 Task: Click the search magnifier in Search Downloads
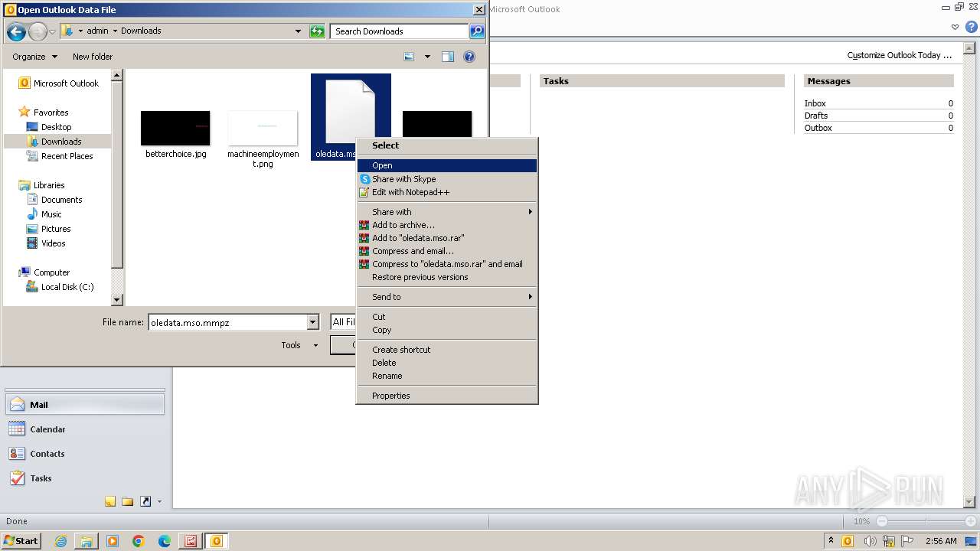[x=477, y=31]
